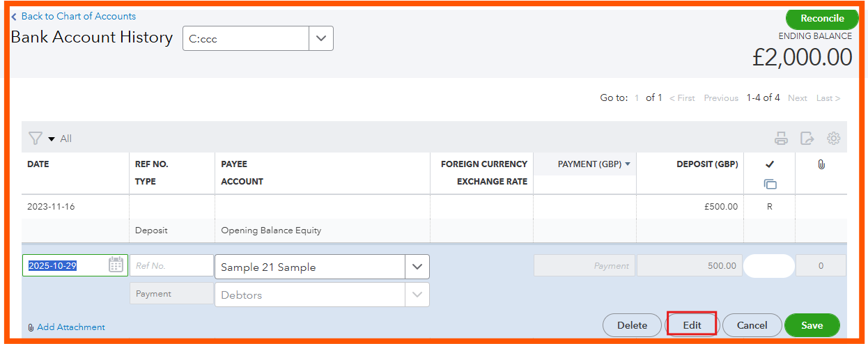This screenshot has height=344, width=868.
Task: Click the copy icon below the checkmark
Action: pyautogui.click(x=770, y=184)
